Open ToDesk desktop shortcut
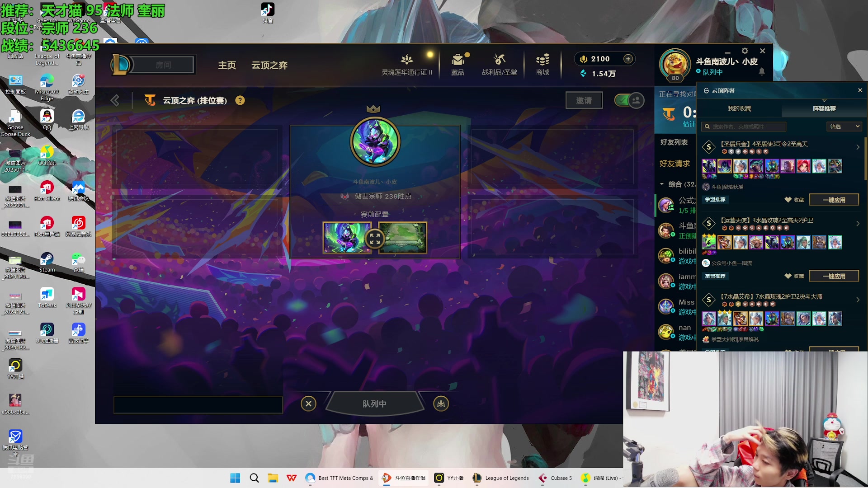Image resolution: width=868 pixels, height=488 pixels. [x=47, y=298]
